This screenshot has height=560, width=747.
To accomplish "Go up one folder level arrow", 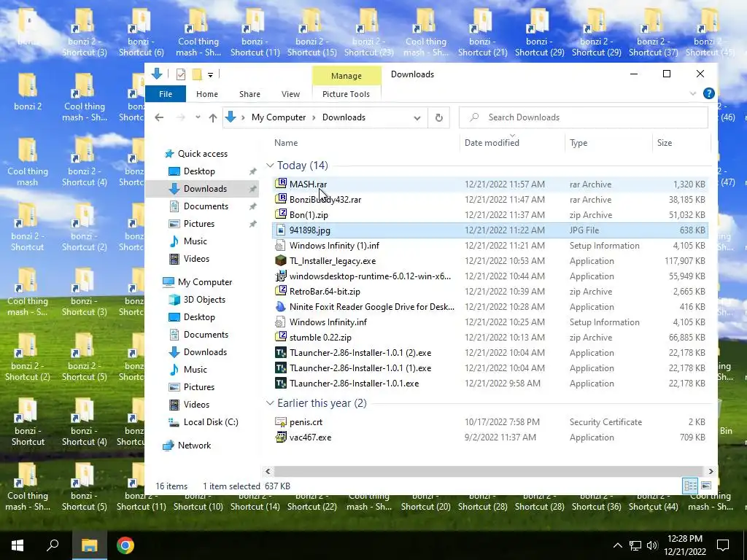I will tap(212, 117).
